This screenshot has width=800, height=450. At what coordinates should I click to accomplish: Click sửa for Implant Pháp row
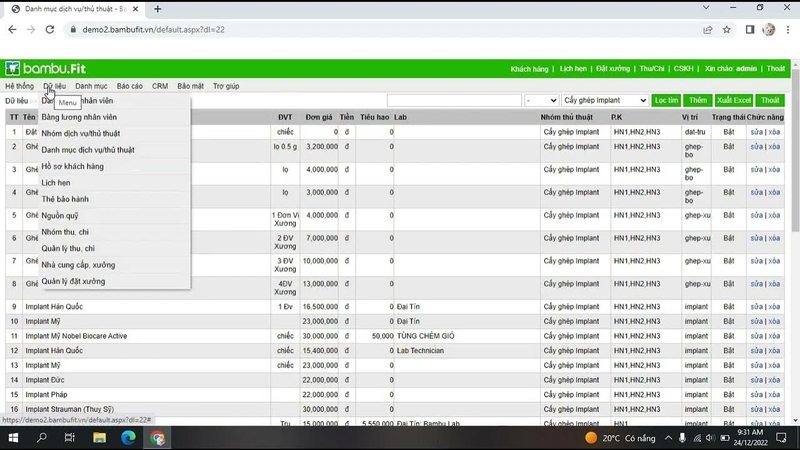pyautogui.click(x=756, y=394)
